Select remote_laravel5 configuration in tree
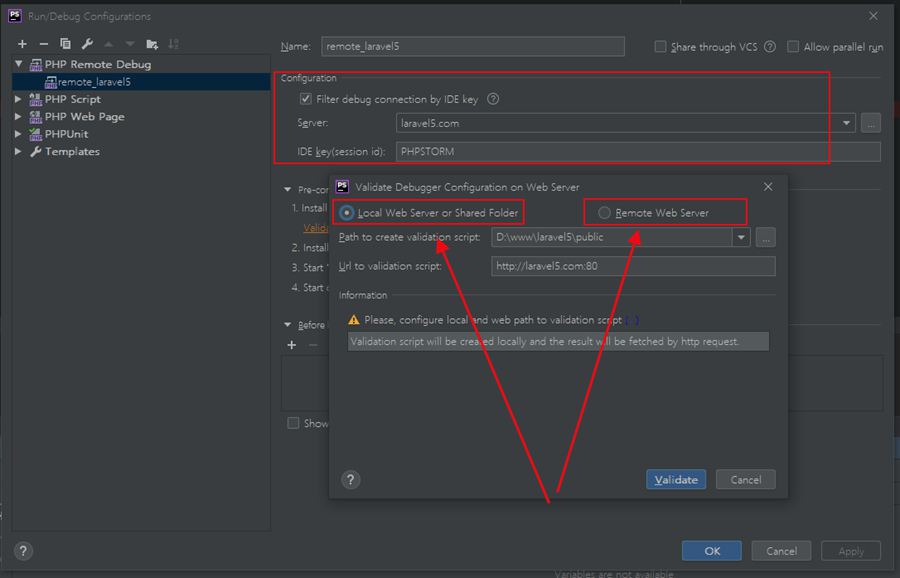 [94, 82]
